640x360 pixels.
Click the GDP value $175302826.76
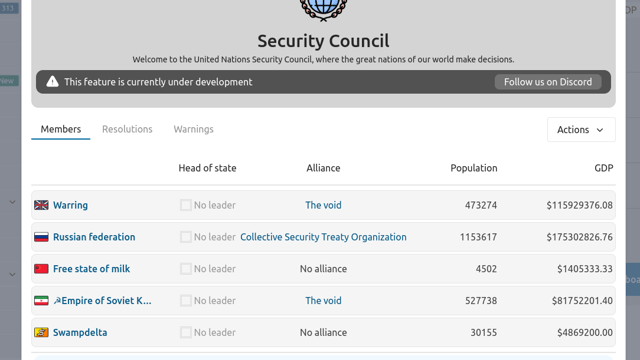click(x=580, y=237)
